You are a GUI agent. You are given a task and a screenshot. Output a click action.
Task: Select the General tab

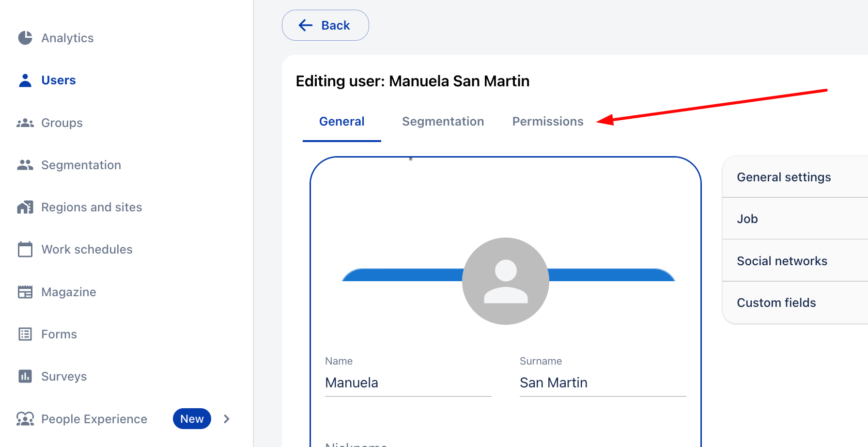tap(341, 122)
